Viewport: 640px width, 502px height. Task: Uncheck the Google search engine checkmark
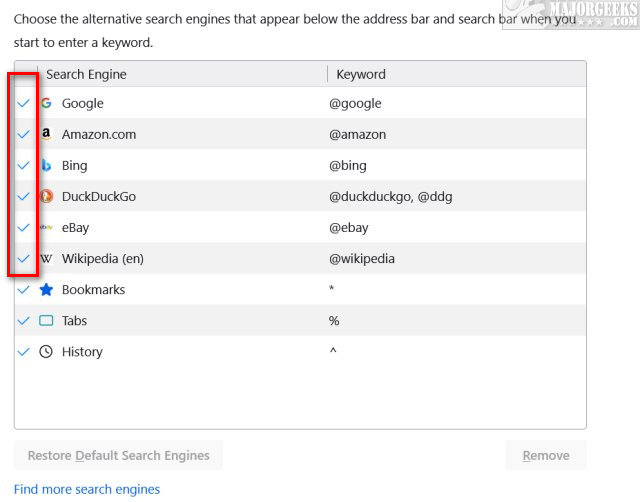point(23,103)
